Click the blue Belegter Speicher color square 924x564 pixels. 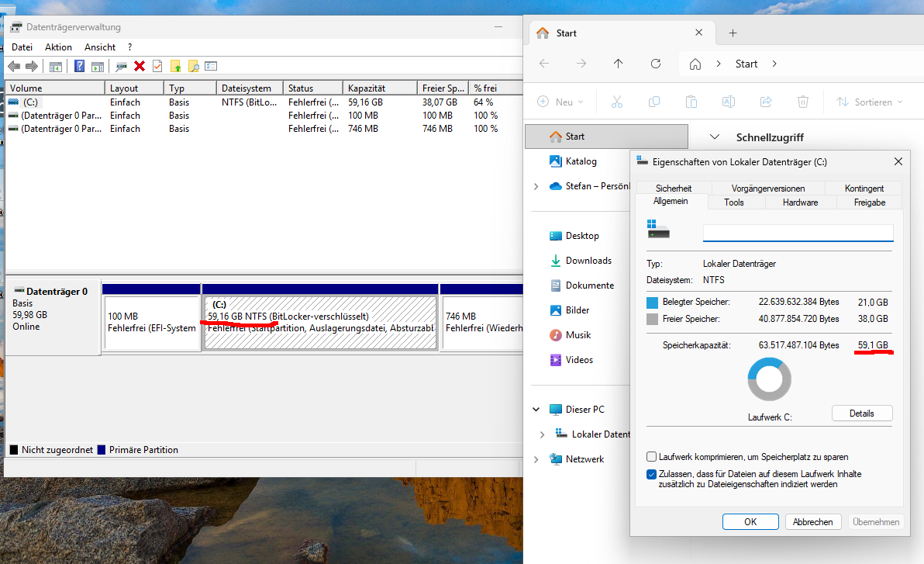(x=652, y=302)
